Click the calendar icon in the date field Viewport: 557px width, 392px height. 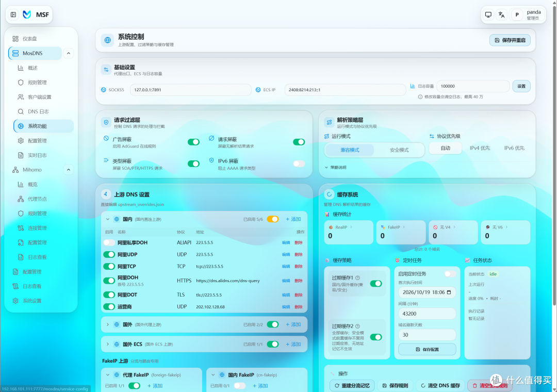[449, 292]
